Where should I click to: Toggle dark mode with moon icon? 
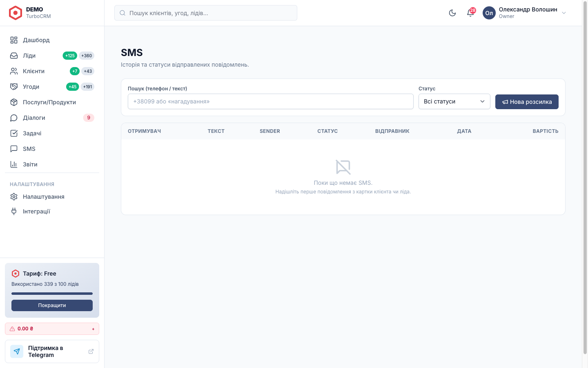452,13
